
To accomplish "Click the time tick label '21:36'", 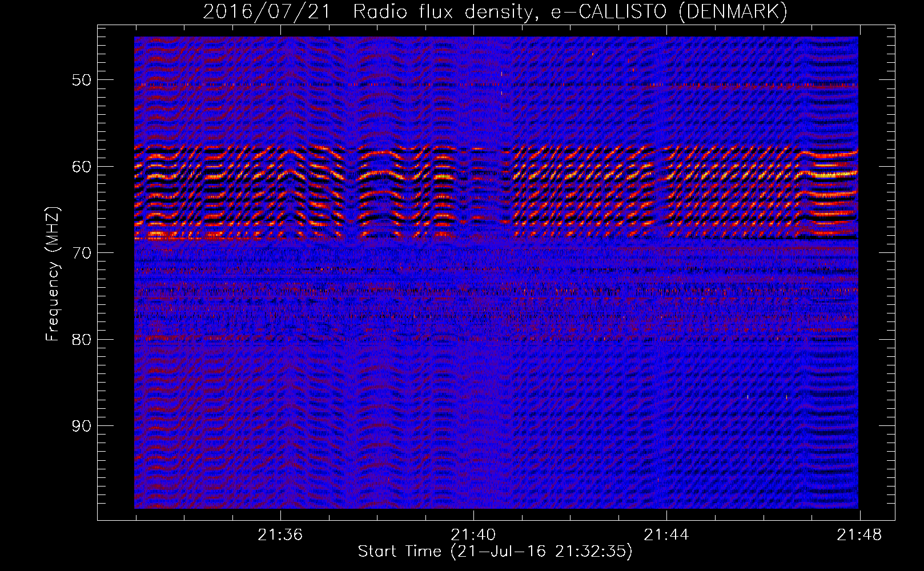I will point(280,535).
